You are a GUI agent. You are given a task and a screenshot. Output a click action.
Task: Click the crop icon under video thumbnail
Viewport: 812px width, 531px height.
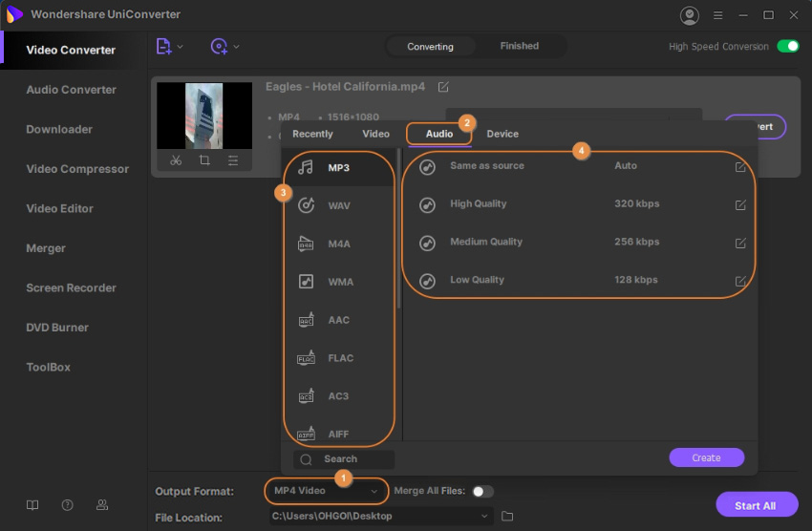pyautogui.click(x=204, y=160)
